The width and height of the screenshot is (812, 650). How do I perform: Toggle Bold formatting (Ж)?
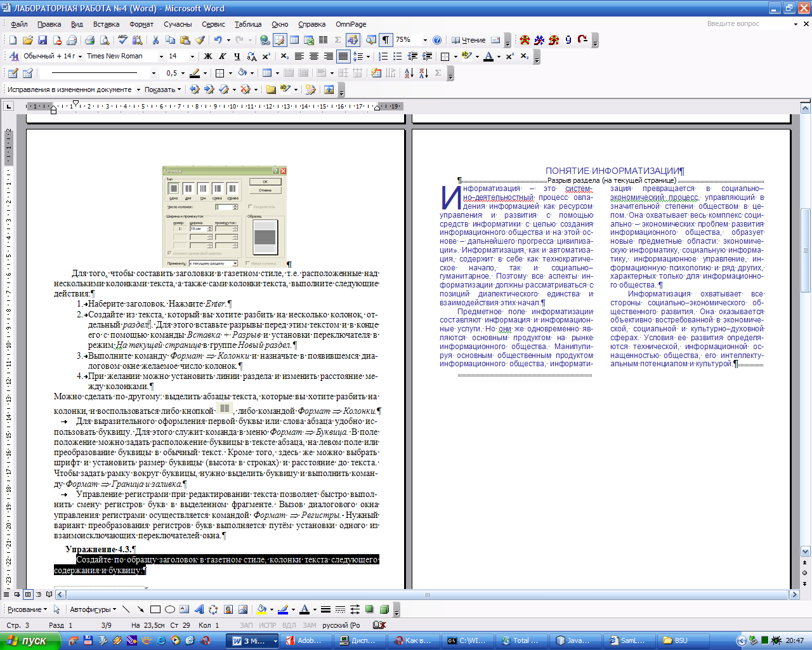click(207, 56)
